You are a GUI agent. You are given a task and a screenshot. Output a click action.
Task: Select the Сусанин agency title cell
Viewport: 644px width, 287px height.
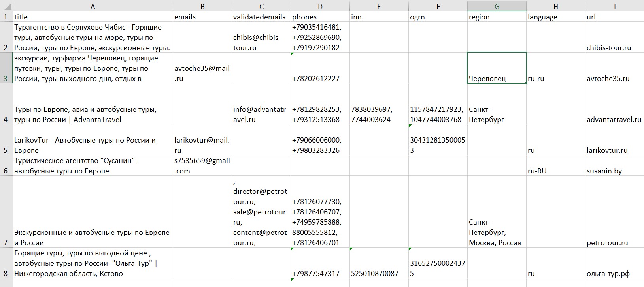(x=93, y=165)
